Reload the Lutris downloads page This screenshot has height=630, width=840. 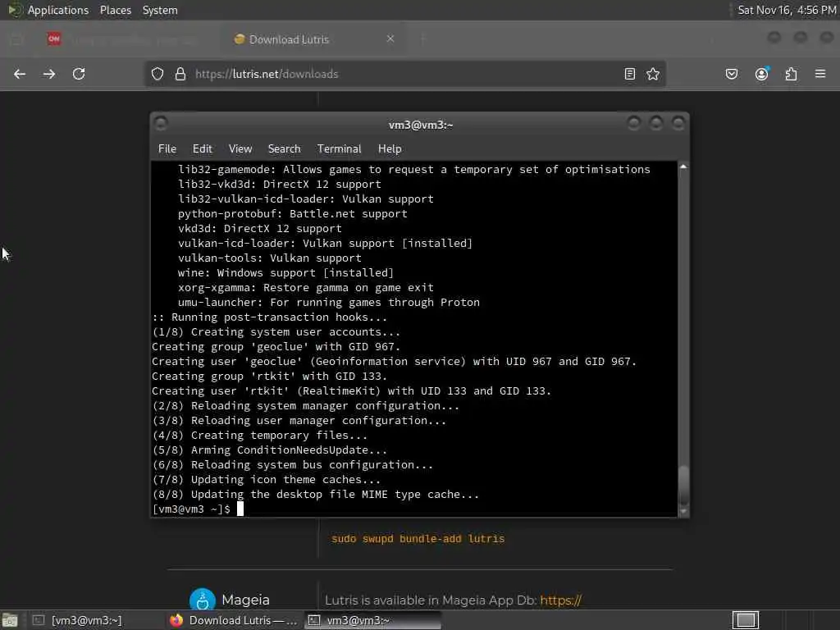[79, 74]
